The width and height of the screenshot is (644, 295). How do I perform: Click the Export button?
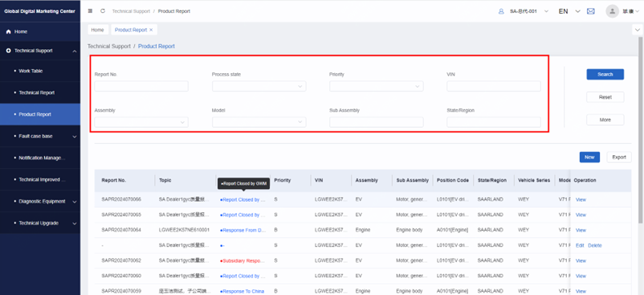(x=619, y=158)
